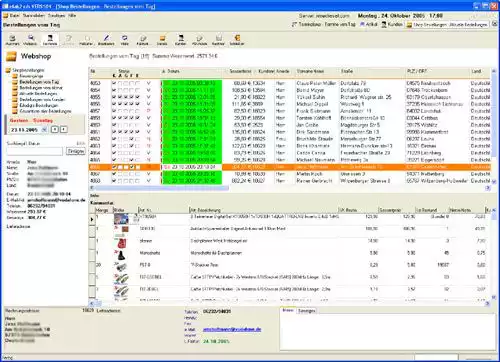Click first product thumbnail in article list
The height and width of the screenshot is (362, 500).
(x=121, y=219)
